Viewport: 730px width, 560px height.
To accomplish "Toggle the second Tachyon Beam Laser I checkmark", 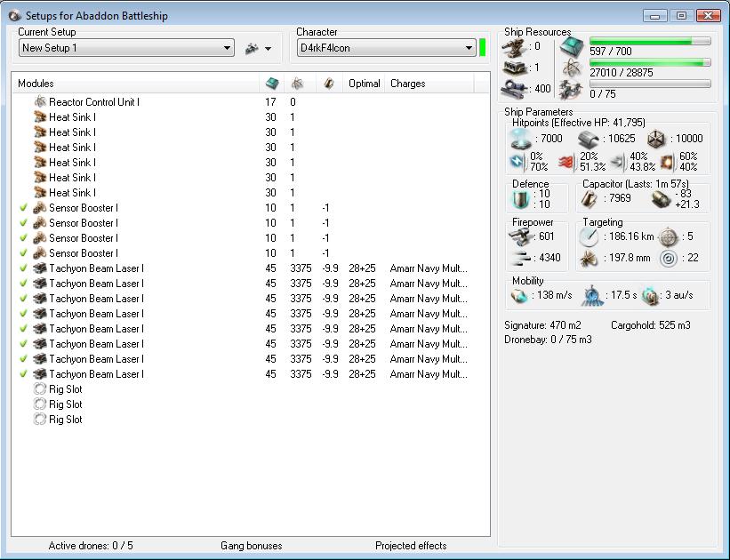I will click(x=23, y=284).
